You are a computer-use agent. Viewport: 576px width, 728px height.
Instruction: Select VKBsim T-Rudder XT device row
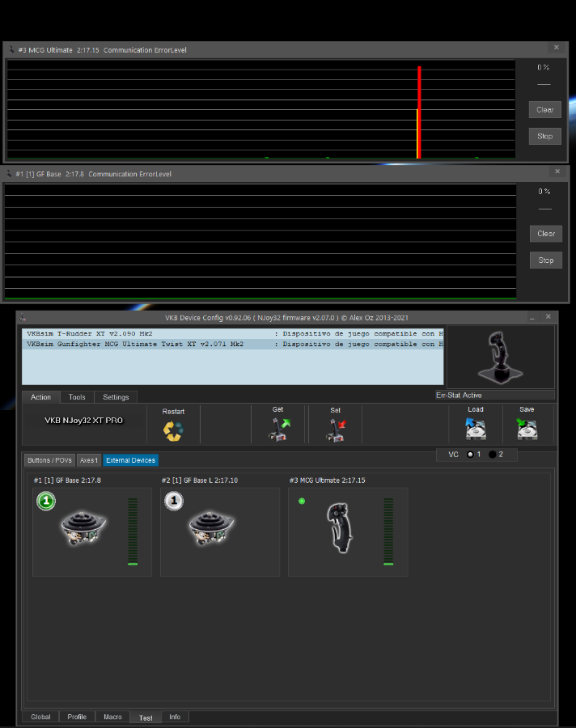pos(233,334)
